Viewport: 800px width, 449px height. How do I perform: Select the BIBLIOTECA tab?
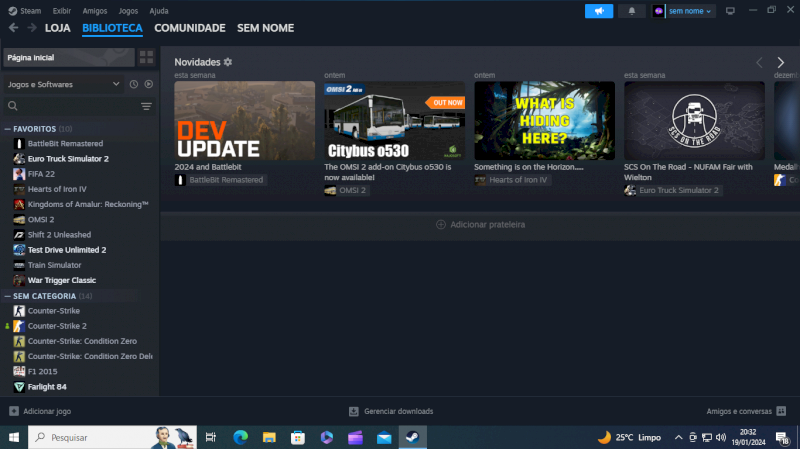[x=112, y=28]
